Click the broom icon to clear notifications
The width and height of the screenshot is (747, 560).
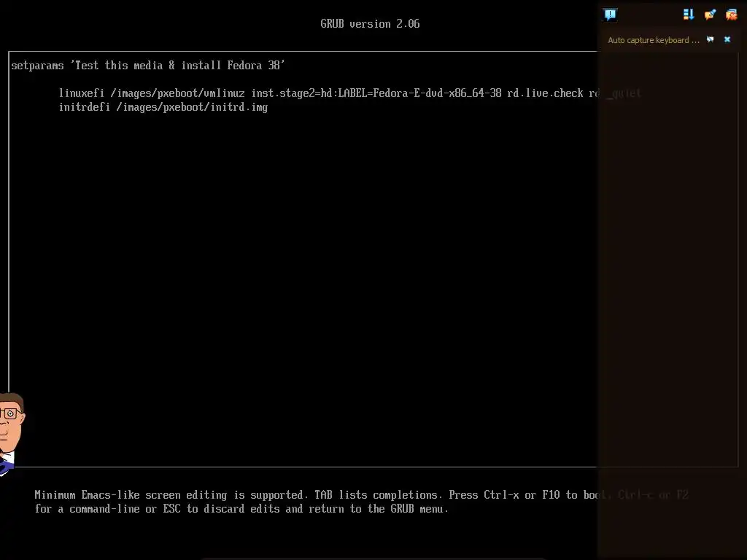710,15
